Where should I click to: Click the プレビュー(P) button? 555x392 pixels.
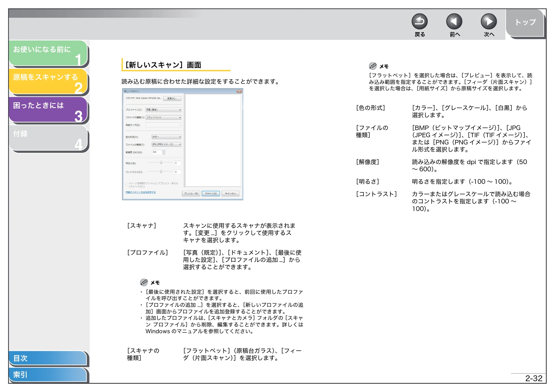point(191,194)
